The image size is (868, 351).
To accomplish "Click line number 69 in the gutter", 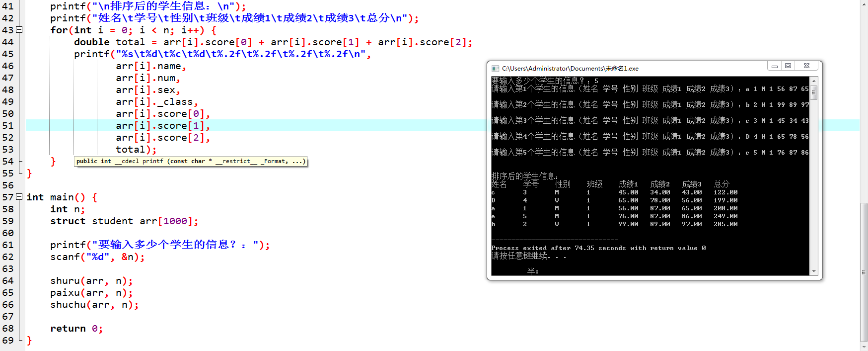I will click(x=8, y=340).
